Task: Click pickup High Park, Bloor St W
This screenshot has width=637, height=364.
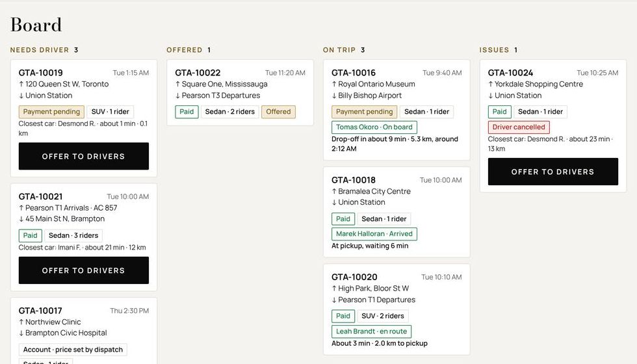Action: coord(370,289)
